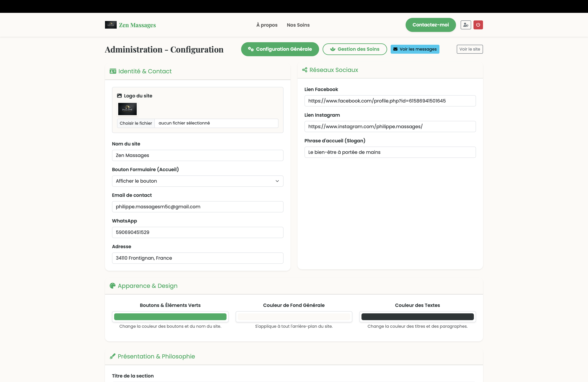Click the 'Titre de la section' label
Screen dimensions: 588x382
tap(133, 376)
